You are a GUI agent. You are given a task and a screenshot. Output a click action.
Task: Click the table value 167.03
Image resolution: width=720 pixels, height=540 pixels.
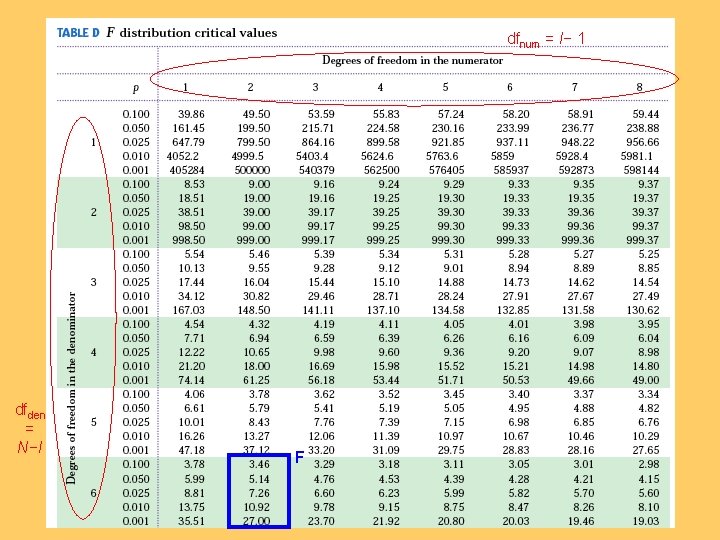(x=189, y=310)
